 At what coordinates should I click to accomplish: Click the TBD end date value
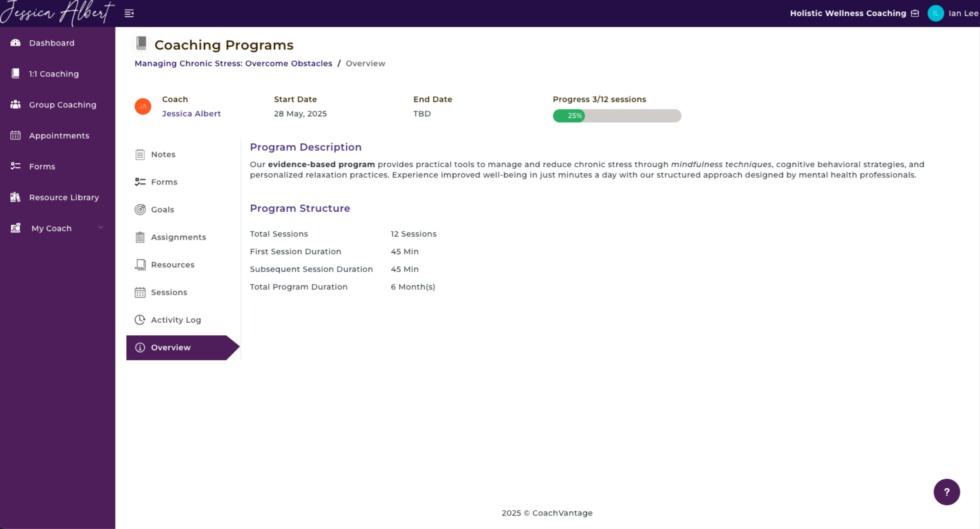tap(422, 114)
